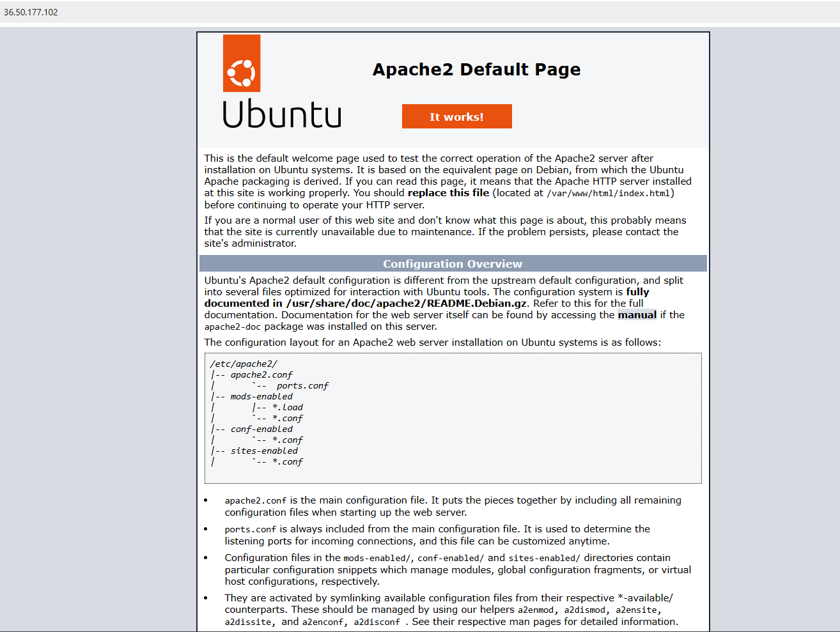This screenshot has width=840, height=632.
Task: Click the orange "It works!" banner
Action: pyautogui.click(x=457, y=116)
